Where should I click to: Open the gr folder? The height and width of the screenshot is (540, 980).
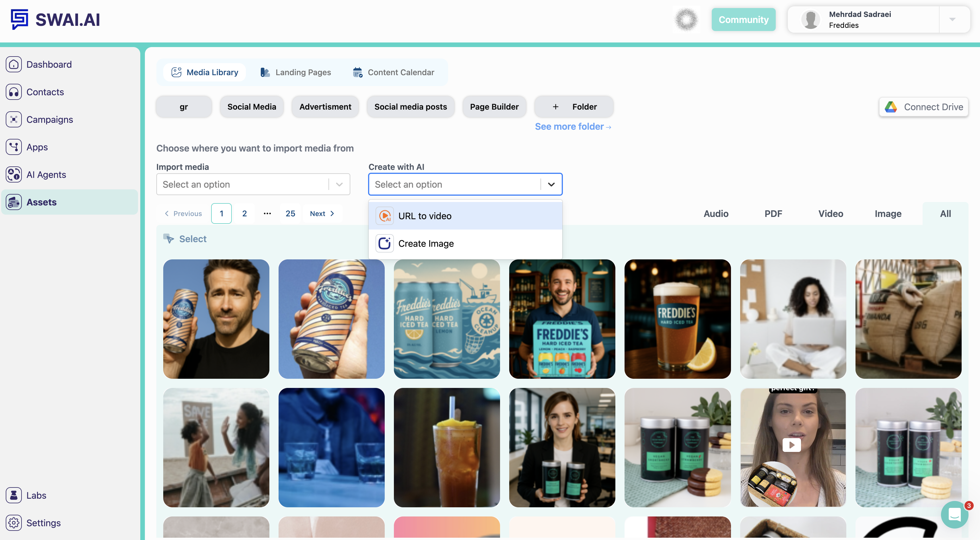point(184,107)
